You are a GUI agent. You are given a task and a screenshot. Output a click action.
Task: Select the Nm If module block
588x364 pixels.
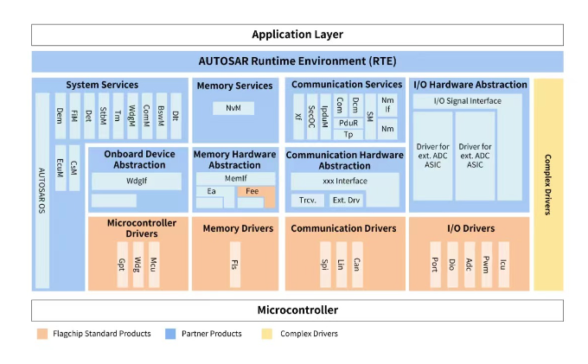[387, 105]
